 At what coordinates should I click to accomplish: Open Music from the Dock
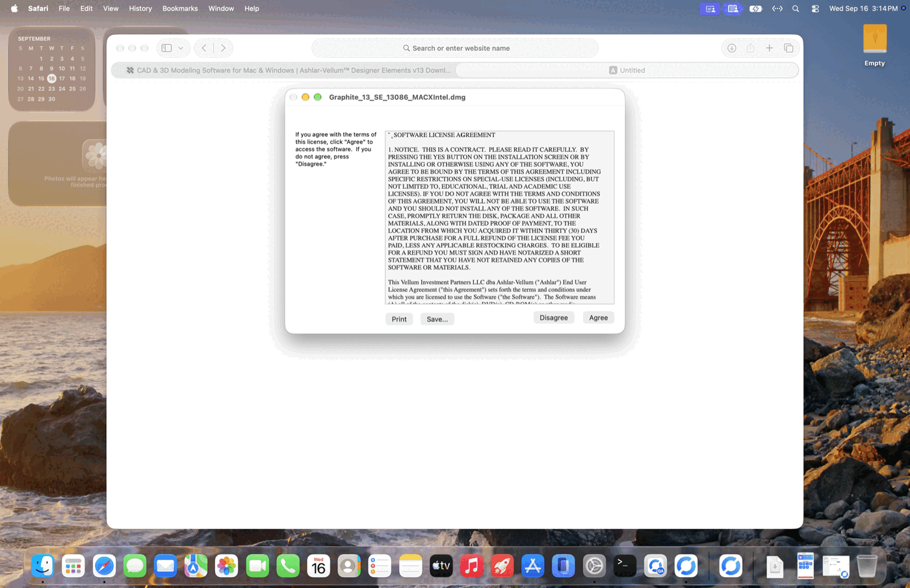click(472, 566)
